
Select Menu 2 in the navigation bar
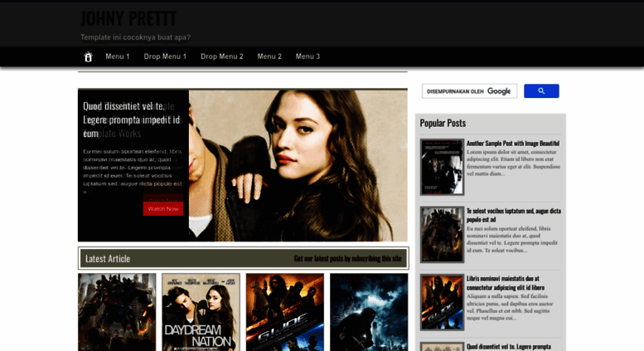click(x=269, y=56)
